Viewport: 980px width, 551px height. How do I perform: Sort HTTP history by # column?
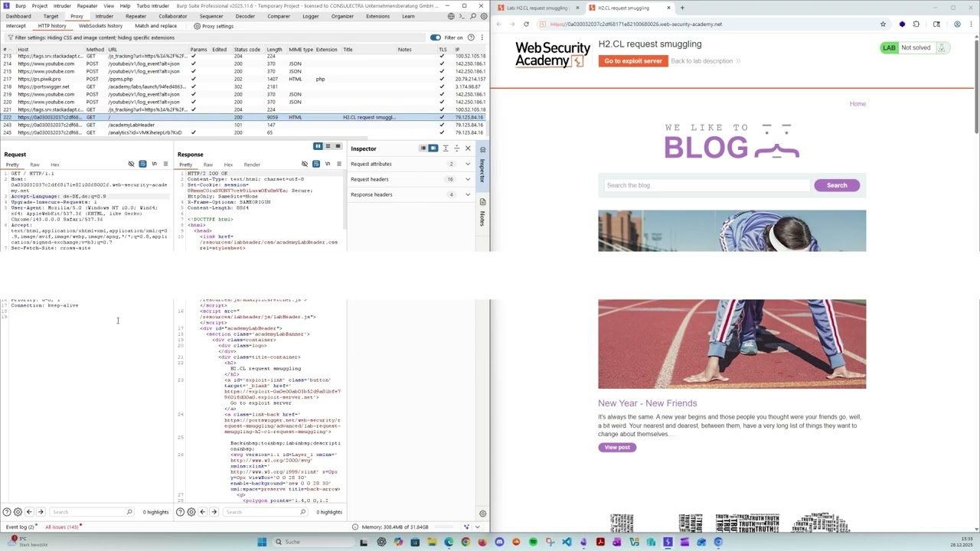(8, 50)
